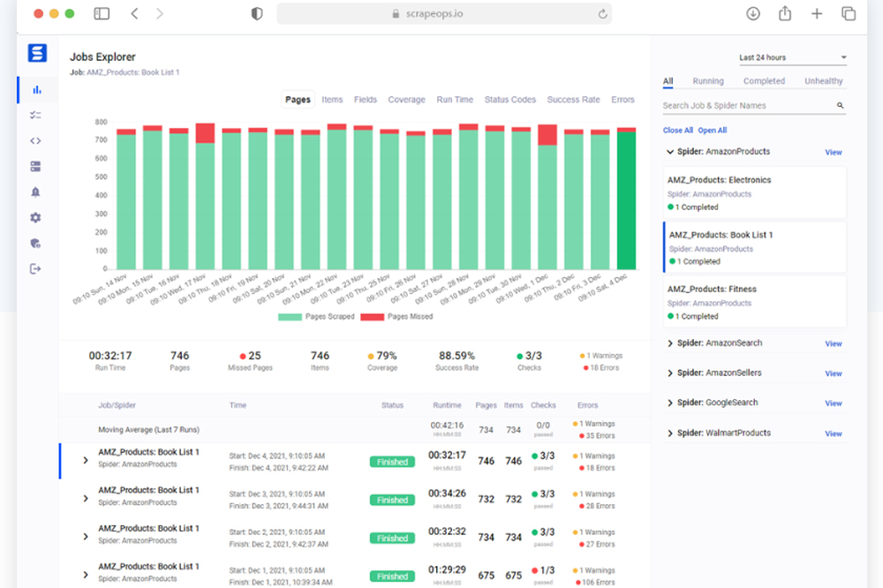Click View for Spider: GoogleSearch
Screen dimensions: 883x588
834,403
